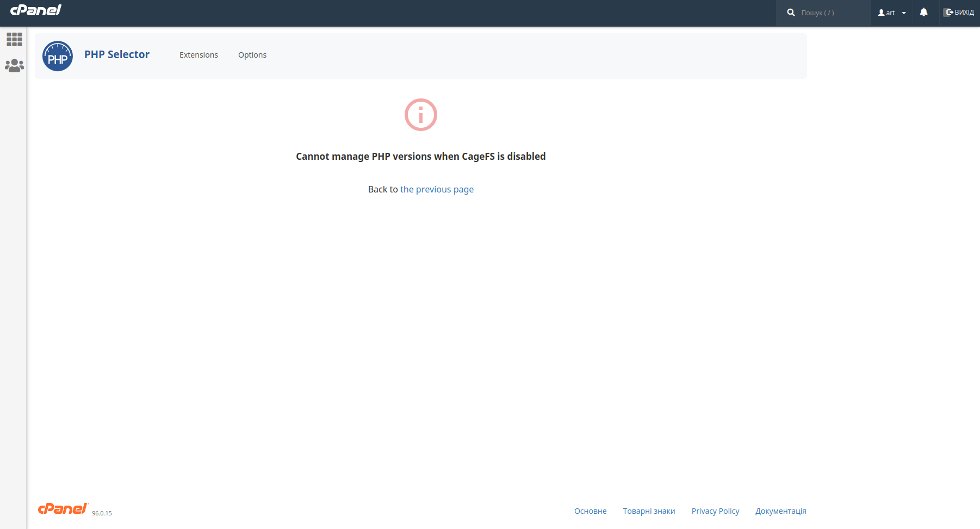Screen dimensions: 980x529
Task: Open the notifications bell
Action: coord(923,13)
